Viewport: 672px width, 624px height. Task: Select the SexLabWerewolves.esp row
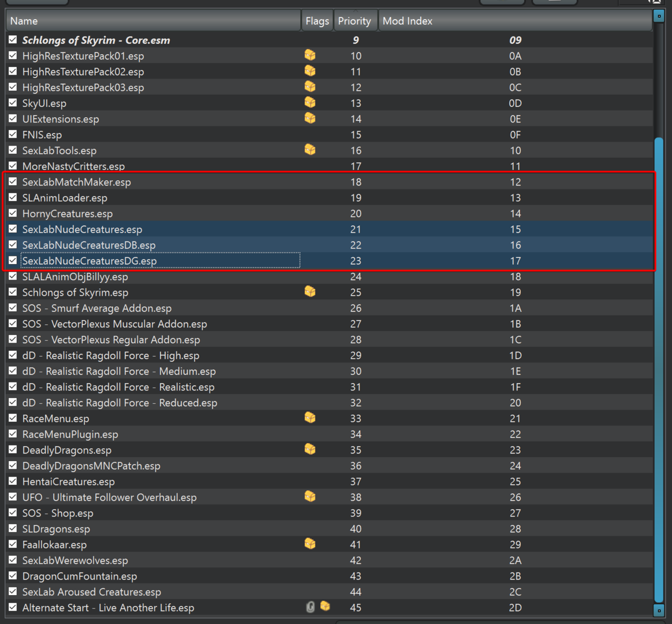pyautogui.click(x=329, y=560)
